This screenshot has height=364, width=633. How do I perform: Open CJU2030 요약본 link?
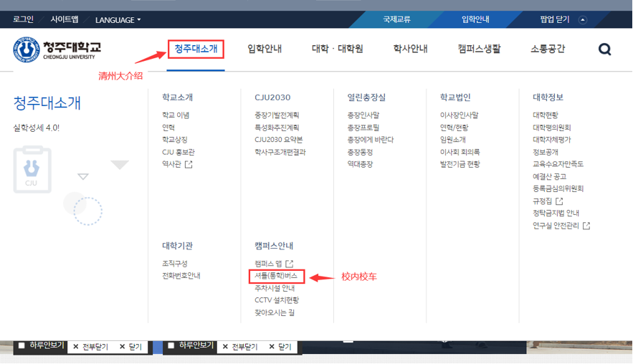279,140
